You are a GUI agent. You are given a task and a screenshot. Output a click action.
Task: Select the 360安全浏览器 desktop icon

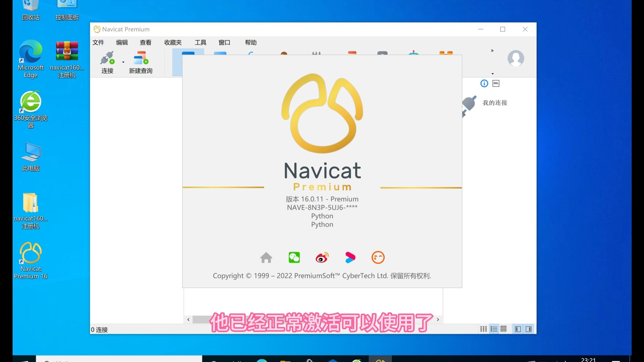coord(31,110)
